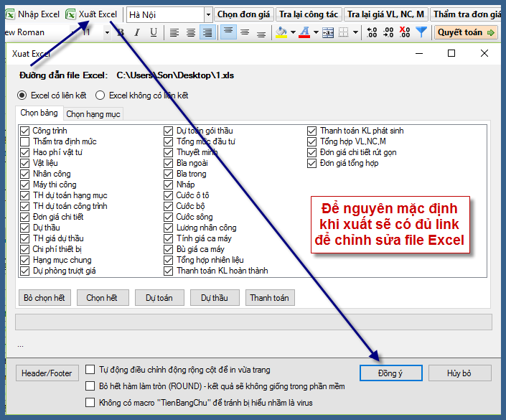This screenshot has width=506, height=420.
Task: Switch to the Chọn hạng mục tab
Action: coord(93,113)
